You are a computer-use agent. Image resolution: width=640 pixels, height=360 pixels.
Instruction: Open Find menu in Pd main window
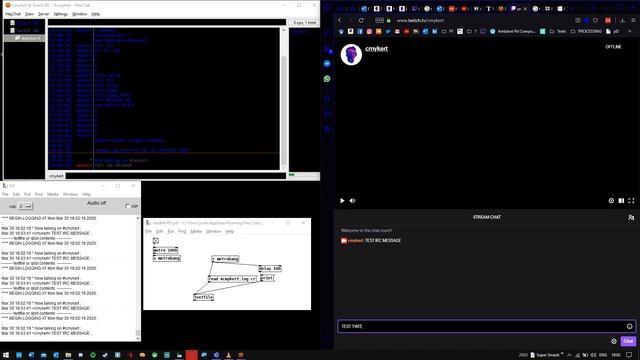point(39,194)
